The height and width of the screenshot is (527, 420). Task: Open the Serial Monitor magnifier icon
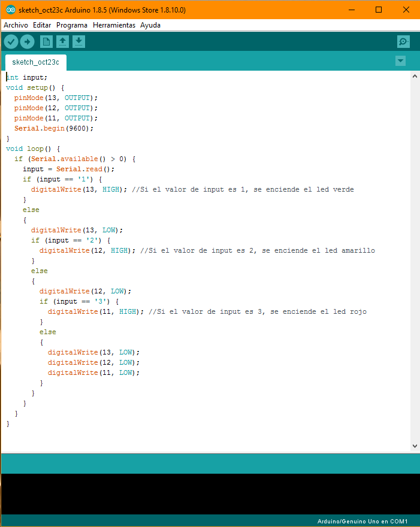403,42
